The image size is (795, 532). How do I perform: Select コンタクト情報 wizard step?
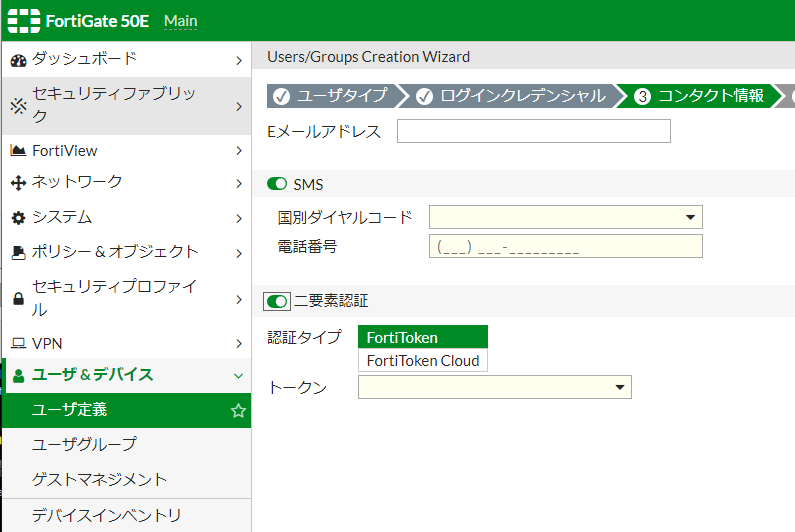pyautogui.click(x=698, y=96)
